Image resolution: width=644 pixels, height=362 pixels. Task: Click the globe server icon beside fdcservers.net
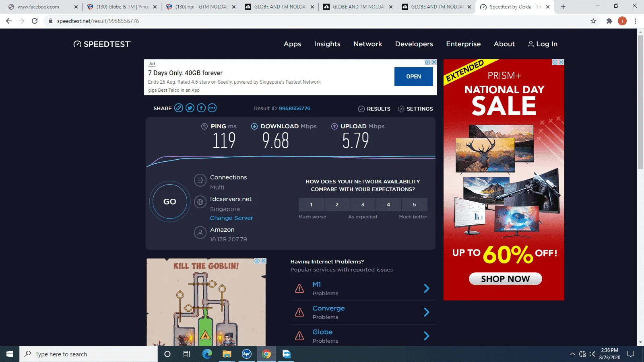click(200, 202)
